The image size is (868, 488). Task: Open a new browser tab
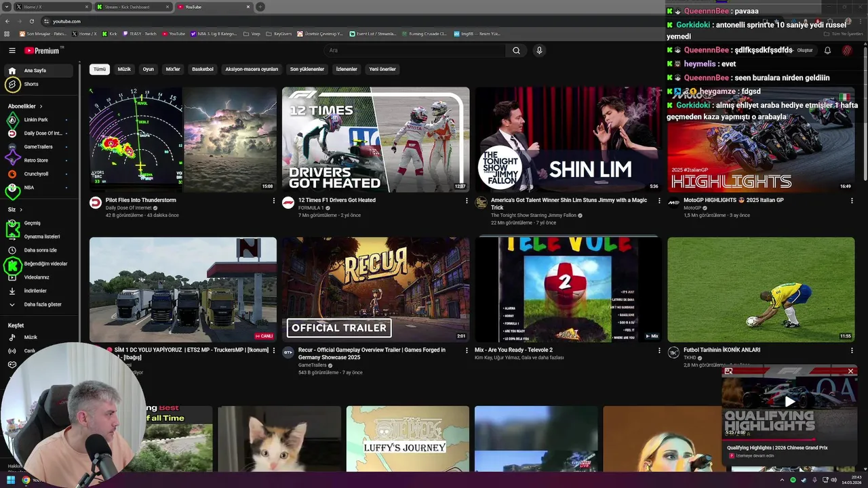click(x=260, y=7)
